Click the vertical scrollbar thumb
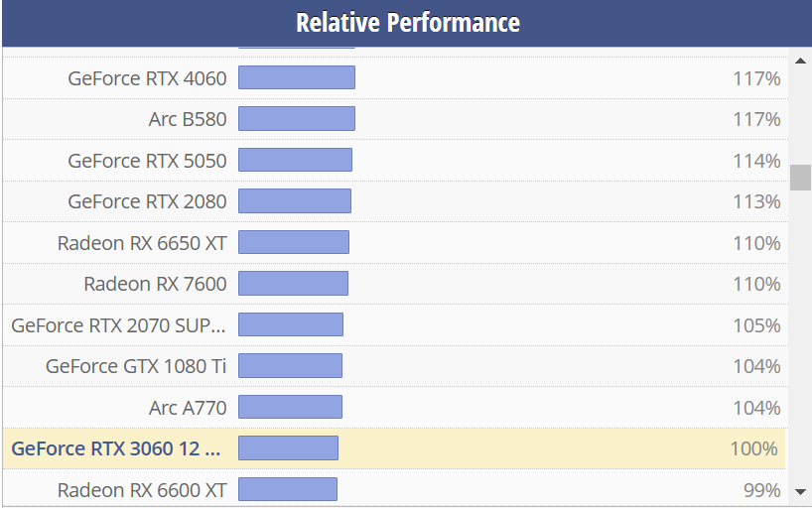 point(800,177)
